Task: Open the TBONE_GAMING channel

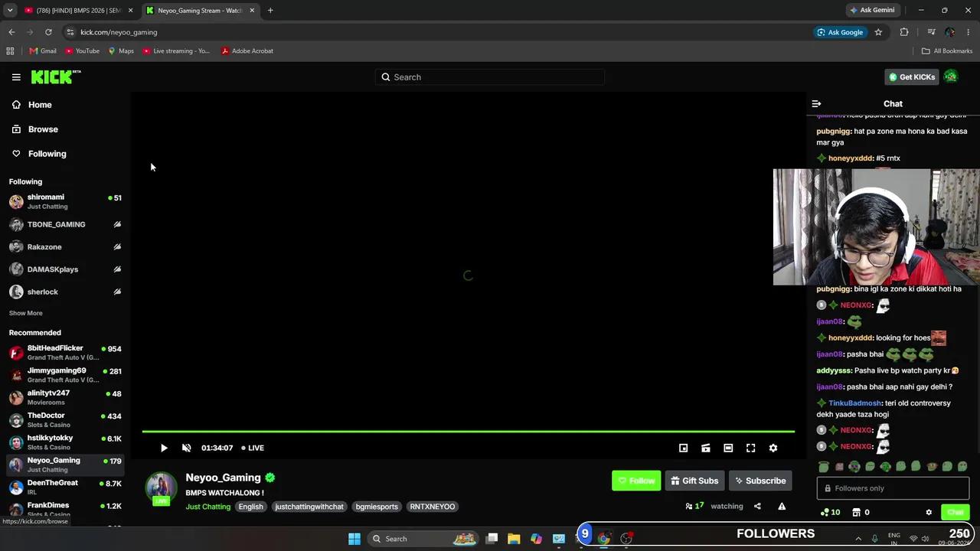Action: pos(65,224)
